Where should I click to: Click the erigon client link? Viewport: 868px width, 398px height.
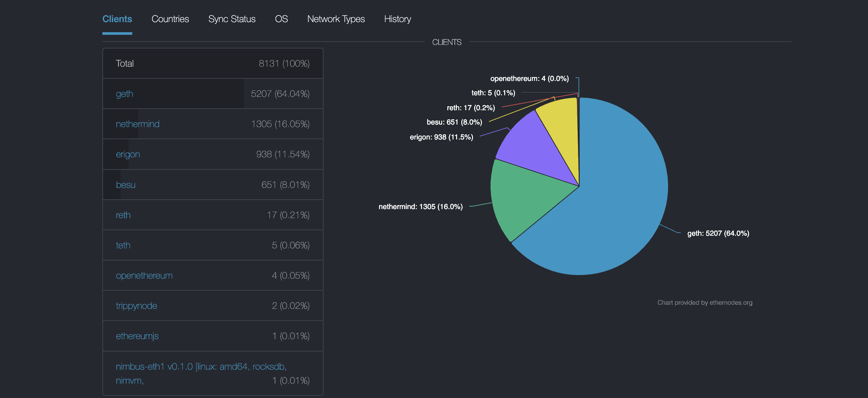128,154
